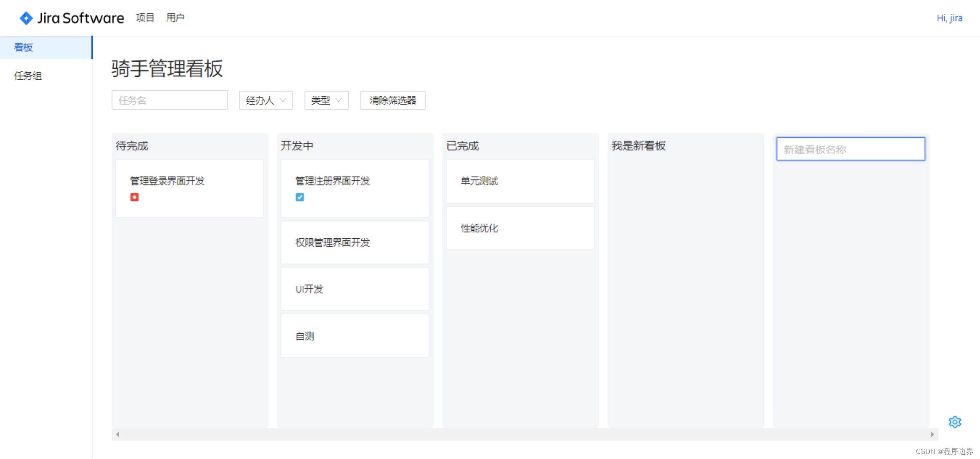Screen dimensions: 980x459
Task: Open the 单元测试 task card
Action: pyautogui.click(x=520, y=181)
